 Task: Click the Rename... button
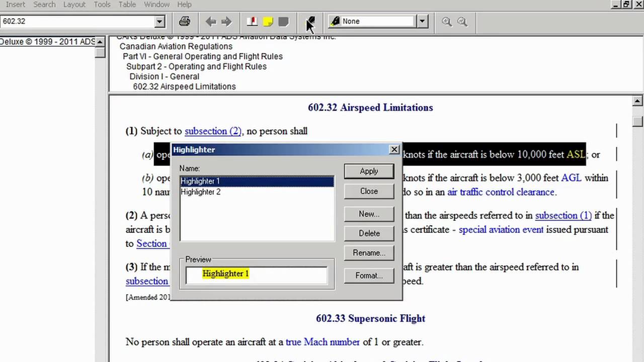click(369, 253)
